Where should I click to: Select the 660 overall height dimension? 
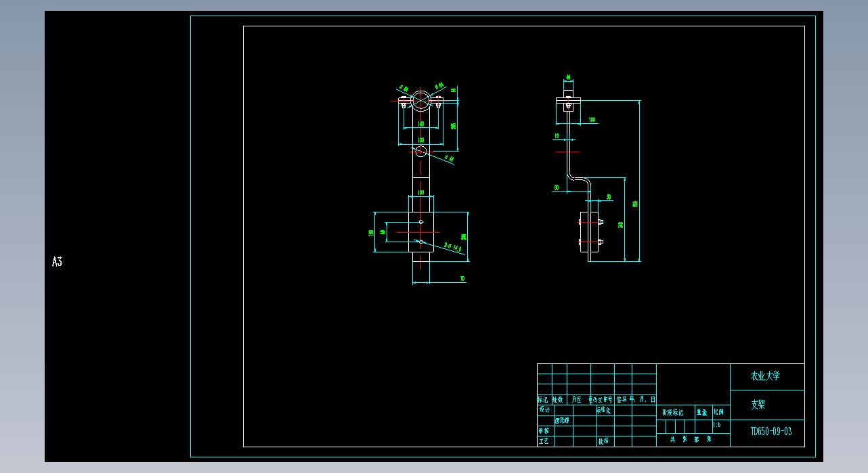[x=636, y=203]
